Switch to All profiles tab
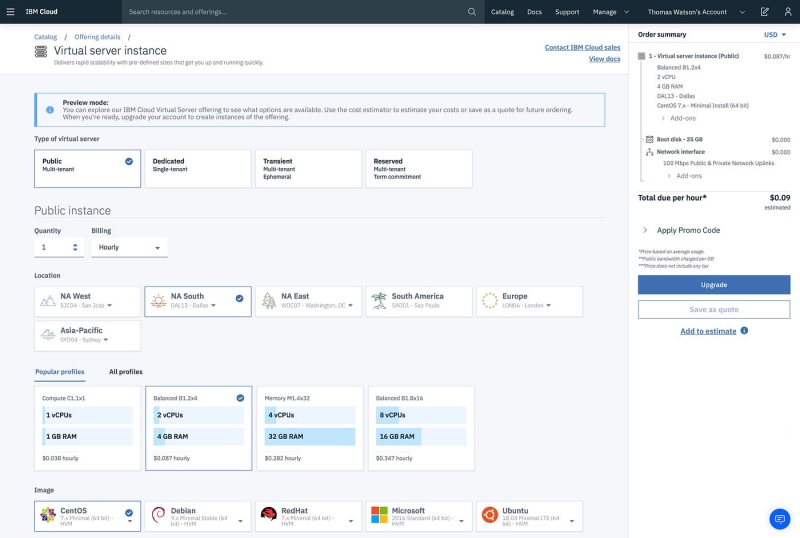This screenshot has width=800, height=538. pos(126,372)
